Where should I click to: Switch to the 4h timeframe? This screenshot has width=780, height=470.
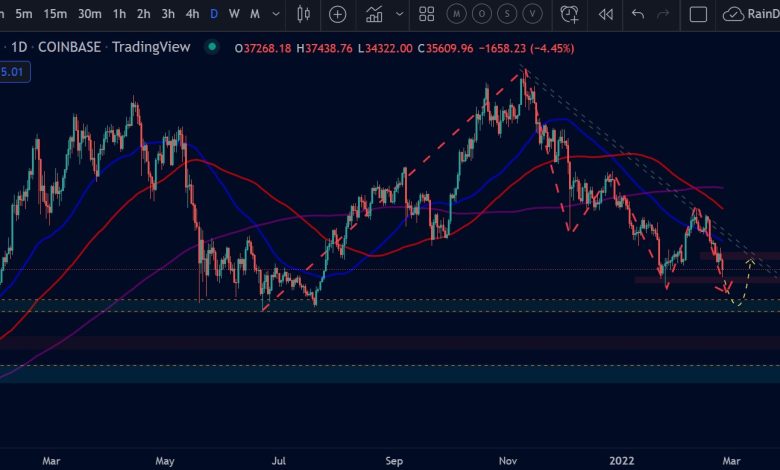coord(191,14)
